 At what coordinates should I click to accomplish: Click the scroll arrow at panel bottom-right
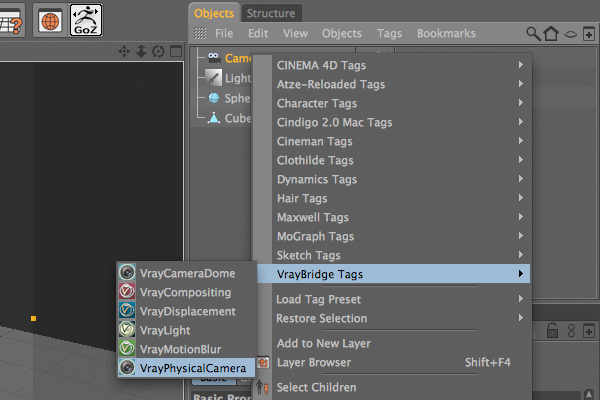(589, 395)
